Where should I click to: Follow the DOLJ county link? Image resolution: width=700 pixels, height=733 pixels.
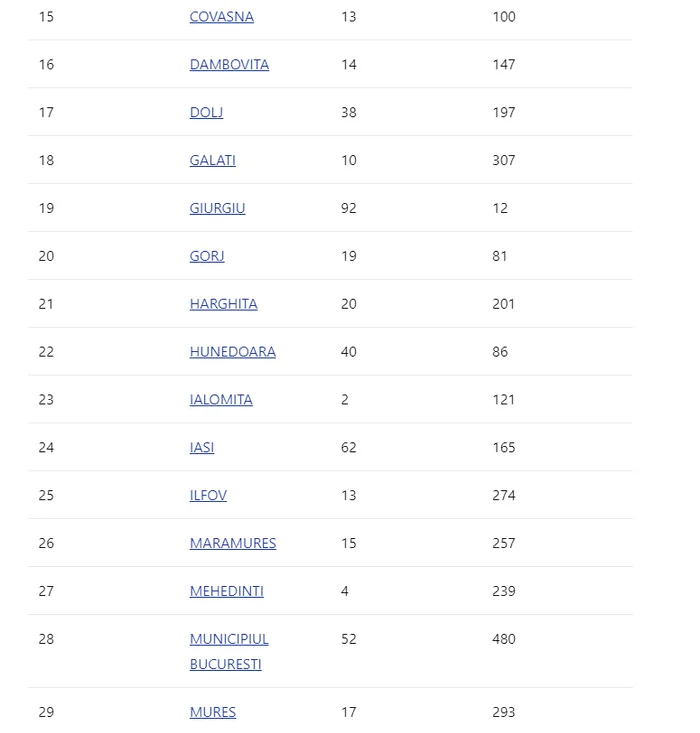(206, 113)
